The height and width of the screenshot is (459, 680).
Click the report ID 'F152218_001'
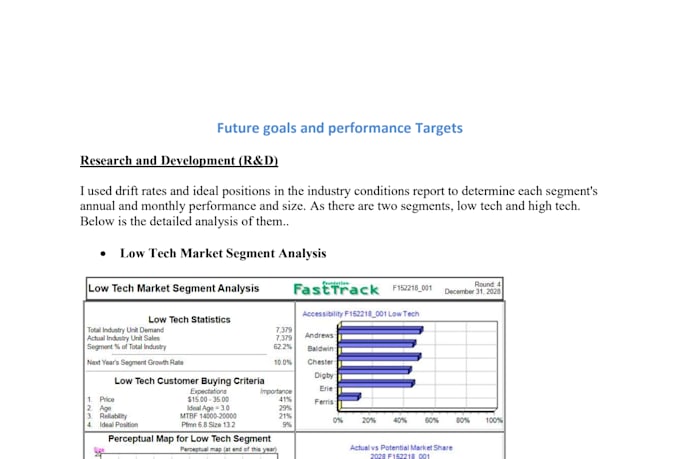412,288
